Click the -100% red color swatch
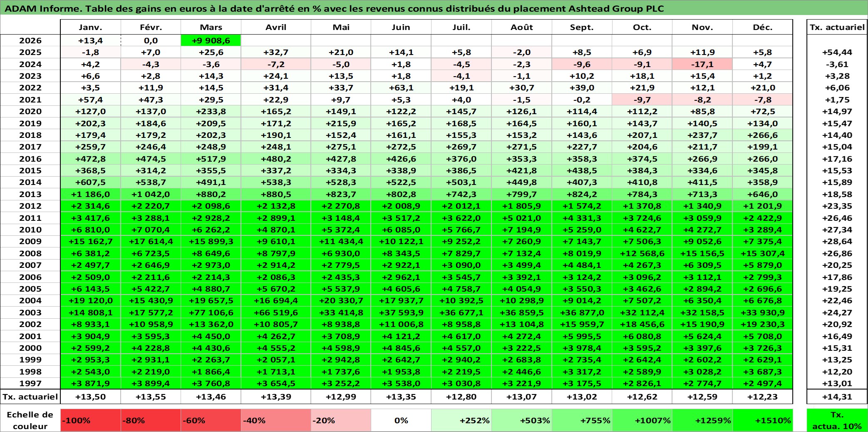The width and height of the screenshot is (868, 432). [90, 420]
